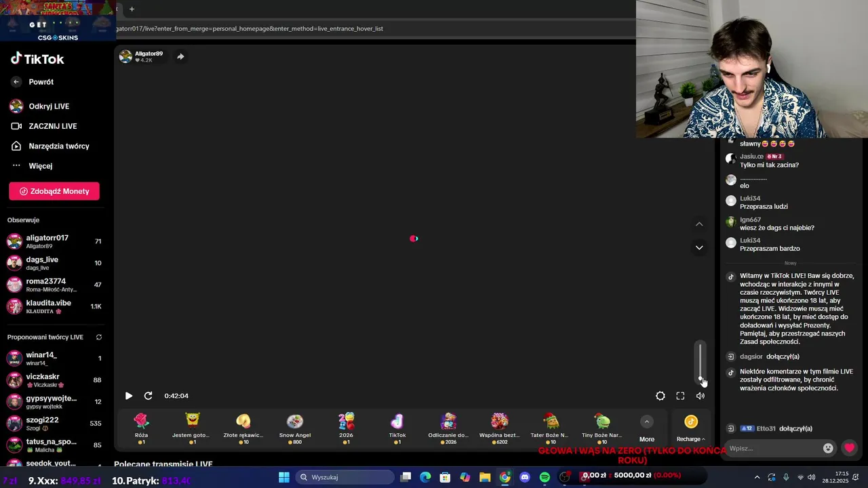Open the emoji picker in chat
Screen dimensions: 868x488
pos(828,448)
